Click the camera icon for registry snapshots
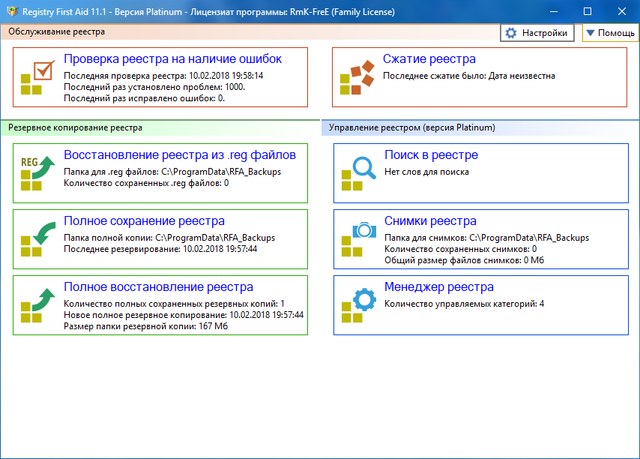Viewport: 640px width, 459px height. click(x=357, y=238)
